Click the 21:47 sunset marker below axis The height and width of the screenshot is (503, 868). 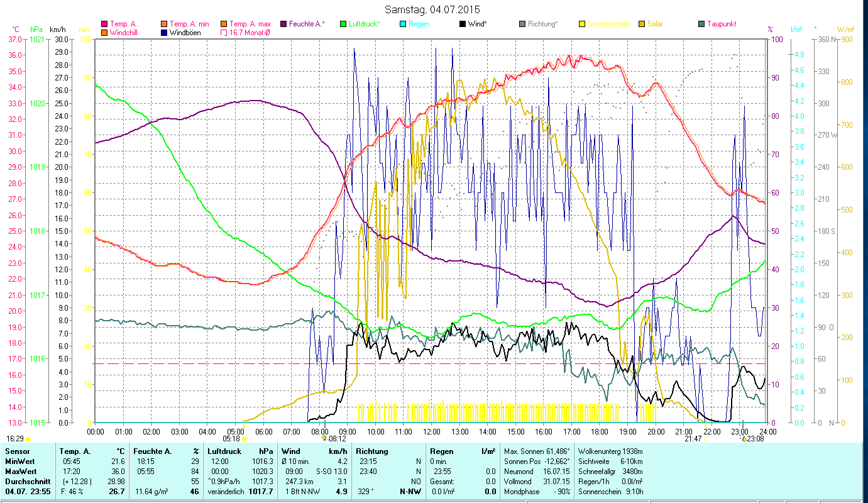coord(693,439)
